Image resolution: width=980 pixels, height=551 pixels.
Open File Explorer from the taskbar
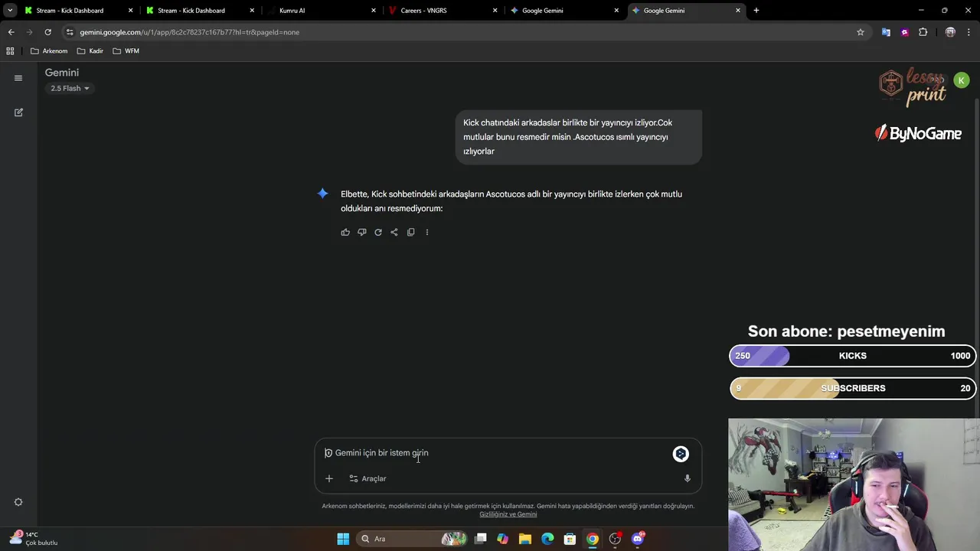[525, 539]
